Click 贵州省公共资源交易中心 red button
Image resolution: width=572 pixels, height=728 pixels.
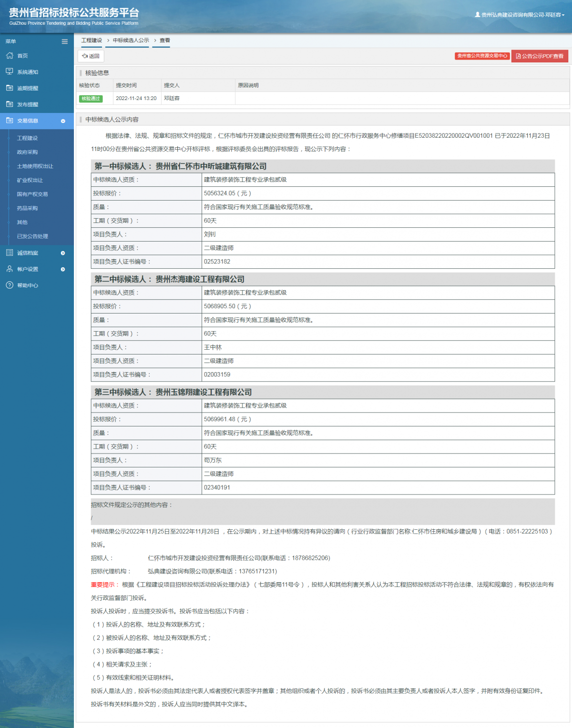point(482,56)
